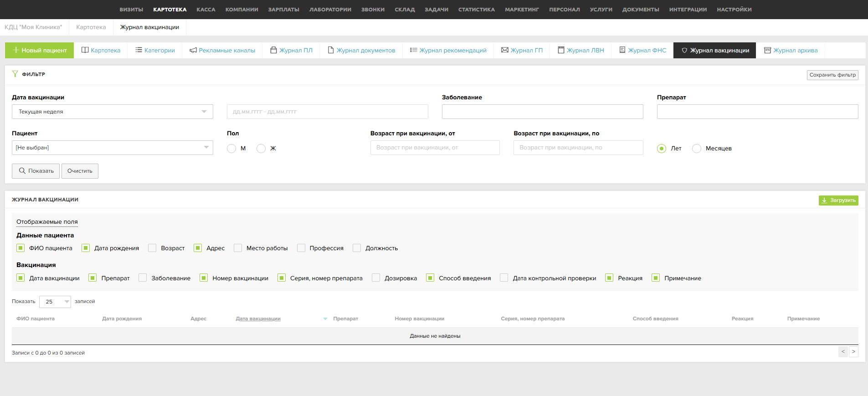Click the Сохранить фильтр button
The width and height of the screenshot is (868, 396).
click(832, 75)
